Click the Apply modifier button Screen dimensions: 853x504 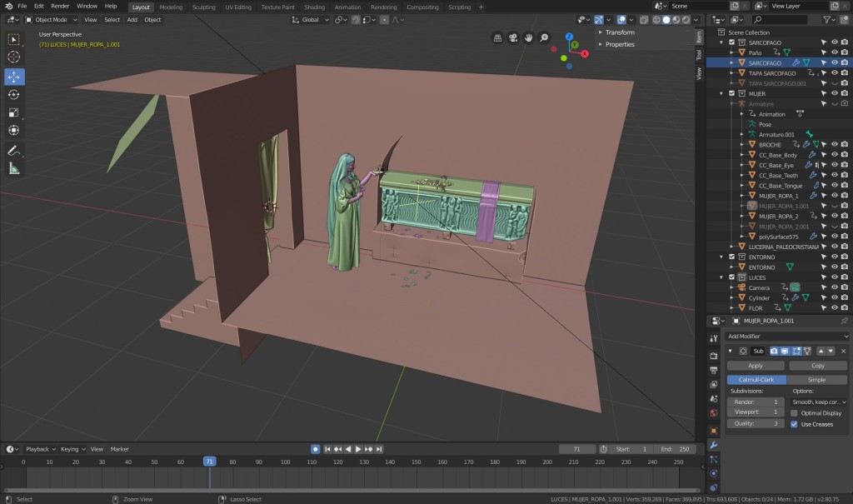coord(756,366)
